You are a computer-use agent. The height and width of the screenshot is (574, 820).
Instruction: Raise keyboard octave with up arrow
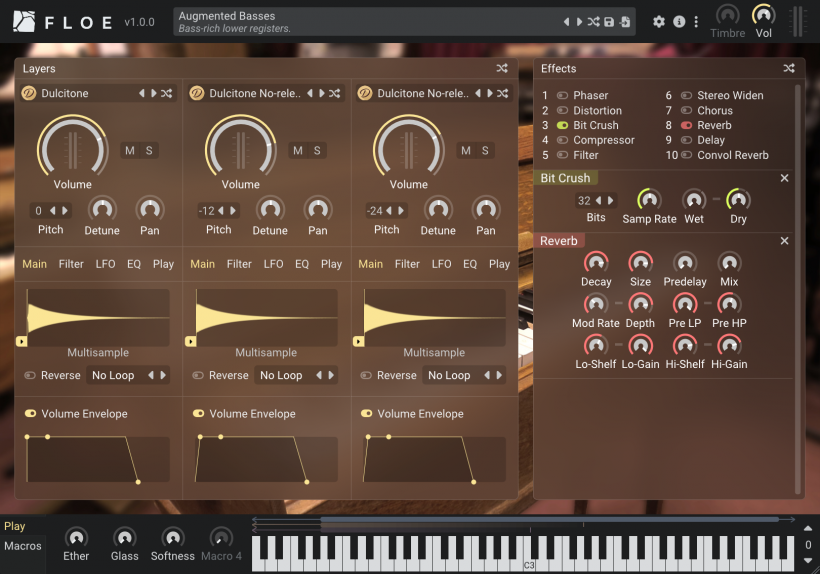pos(808,529)
